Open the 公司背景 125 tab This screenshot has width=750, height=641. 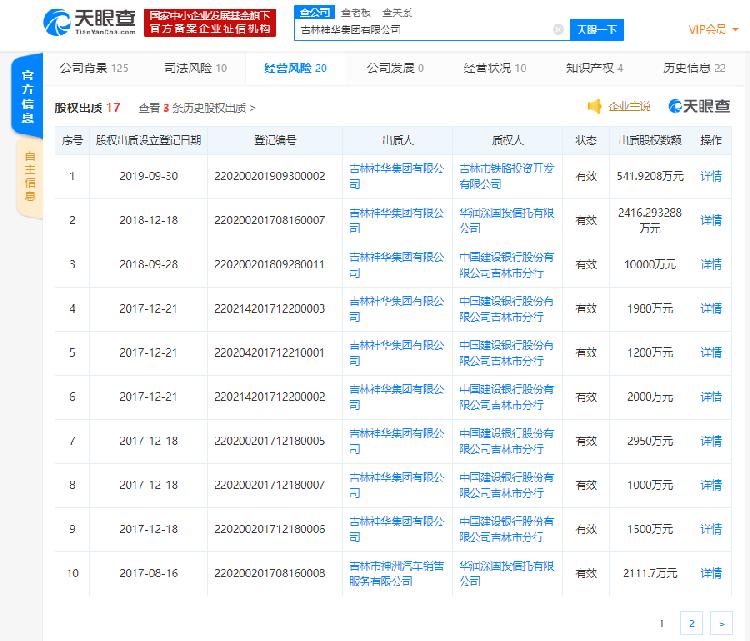tap(94, 68)
